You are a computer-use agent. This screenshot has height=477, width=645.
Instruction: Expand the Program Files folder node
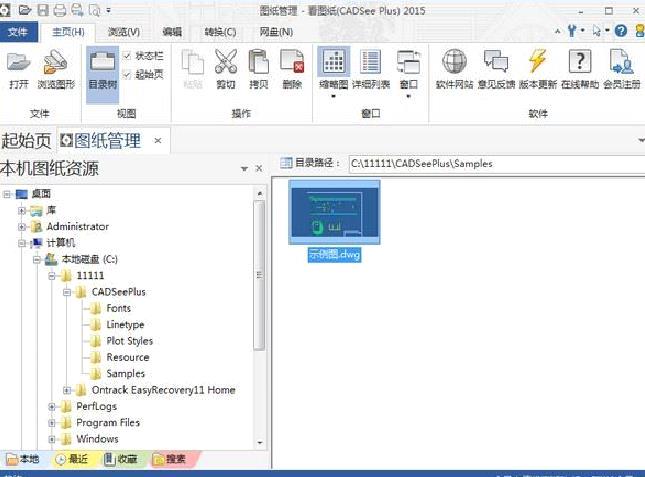click(52, 423)
